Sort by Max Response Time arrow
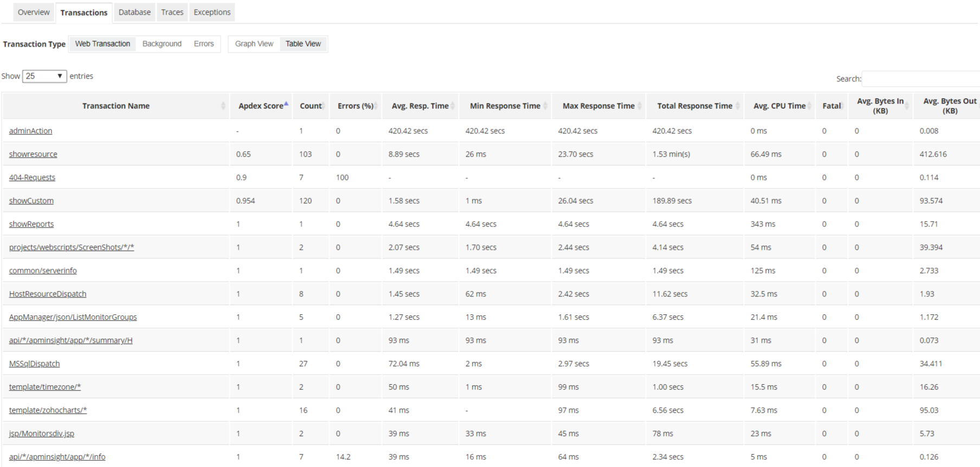Viewport: 980px width, 467px height. (640, 106)
